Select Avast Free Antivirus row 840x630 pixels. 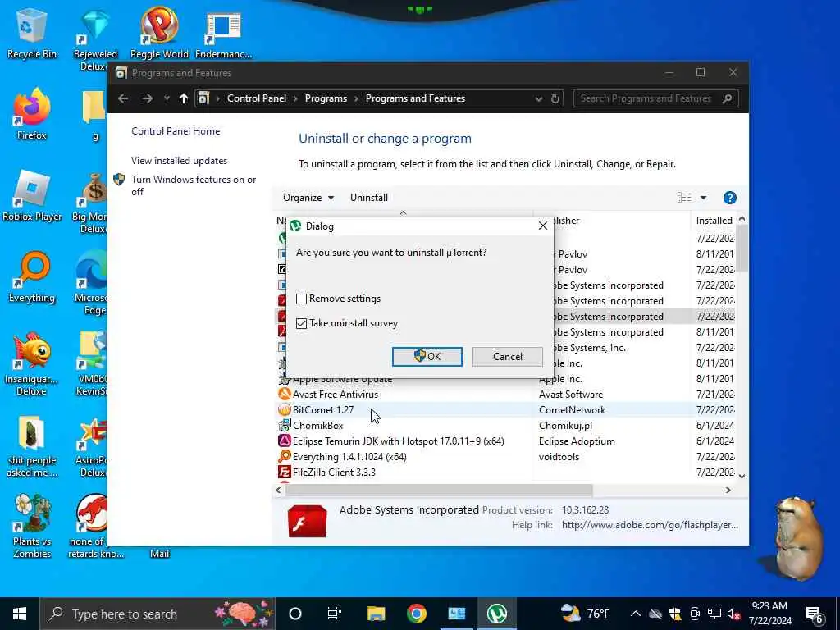(x=506, y=395)
